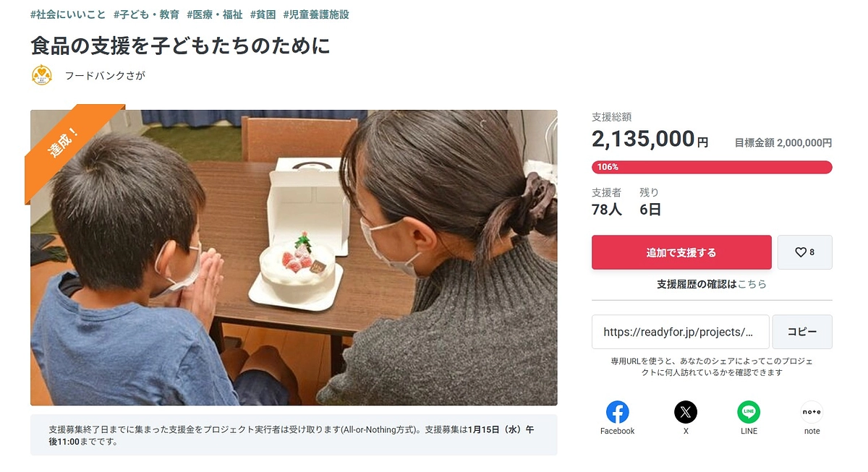868x472 pixels.
Task: Click the main project photo
Action: (294, 257)
